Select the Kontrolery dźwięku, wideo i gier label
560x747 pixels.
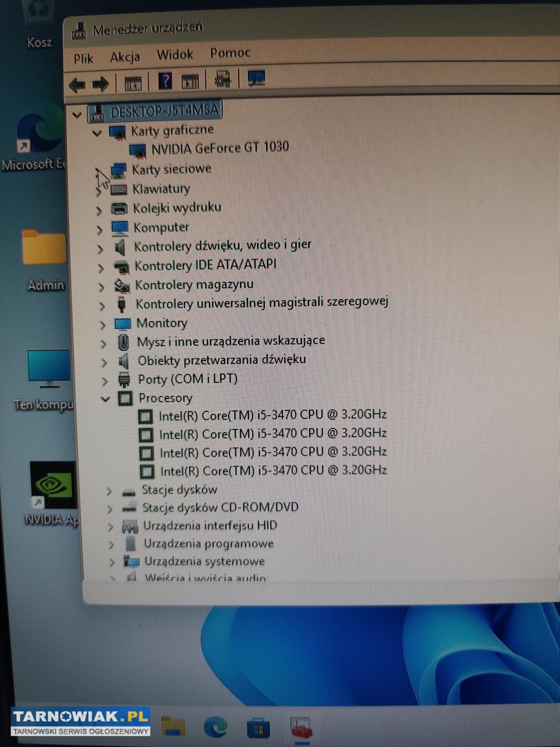(222, 246)
